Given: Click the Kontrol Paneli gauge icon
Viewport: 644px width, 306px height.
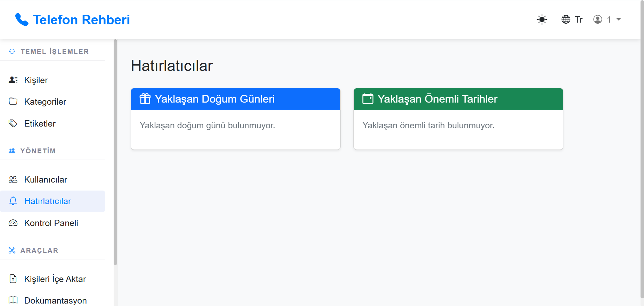Looking at the screenshot, I should 13,223.
